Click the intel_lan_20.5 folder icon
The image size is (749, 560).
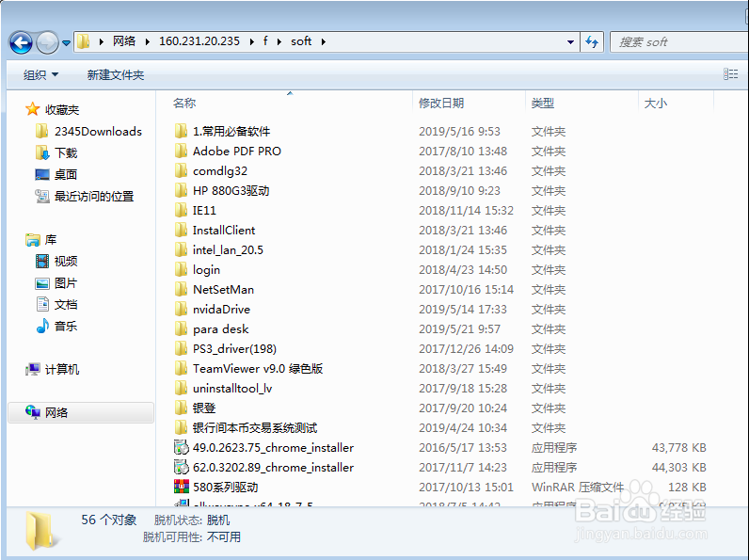(x=181, y=249)
